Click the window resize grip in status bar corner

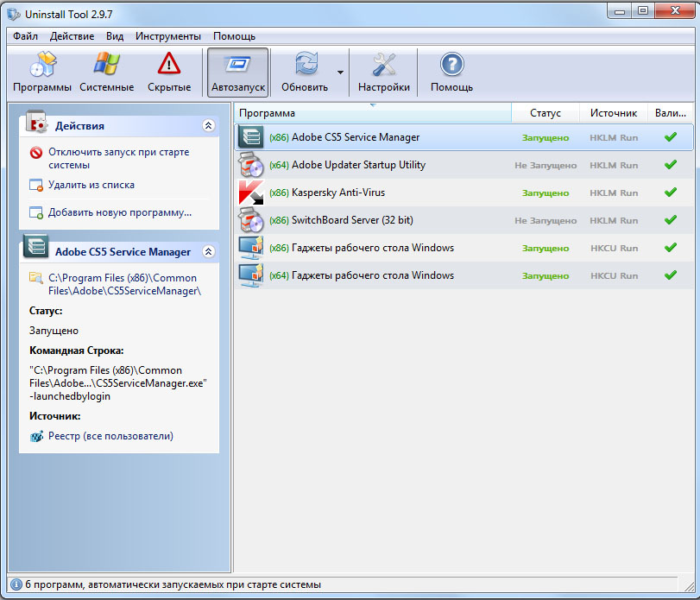point(690,586)
